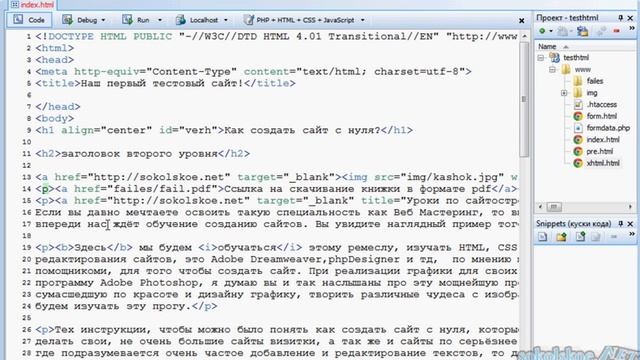
Task: Close the Project - testhtml panel
Action: (630, 18)
